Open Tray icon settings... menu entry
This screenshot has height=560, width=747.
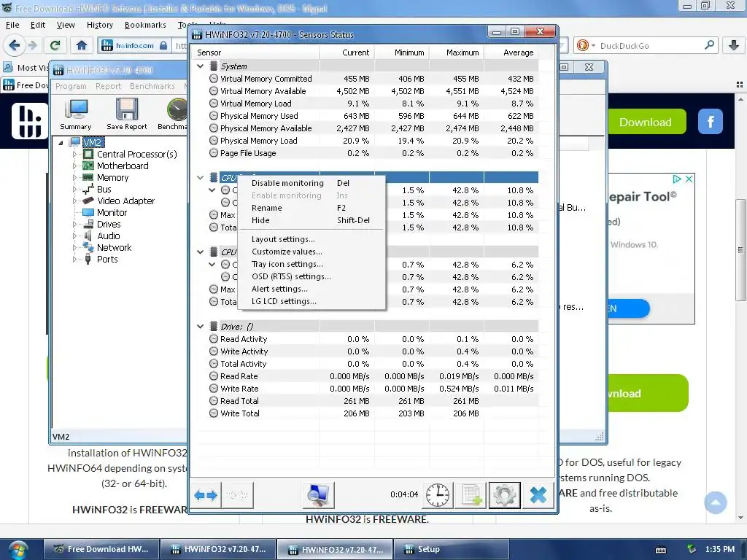311,264
